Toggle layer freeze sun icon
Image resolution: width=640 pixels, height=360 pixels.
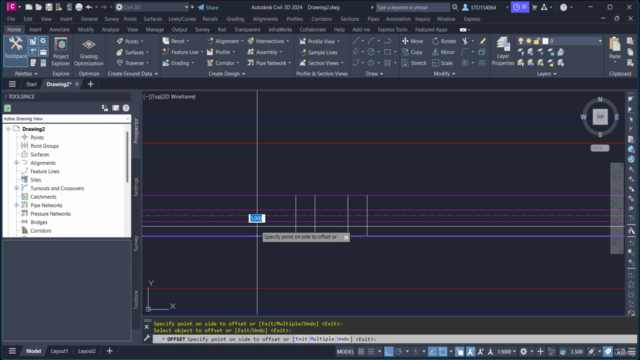click(529, 41)
